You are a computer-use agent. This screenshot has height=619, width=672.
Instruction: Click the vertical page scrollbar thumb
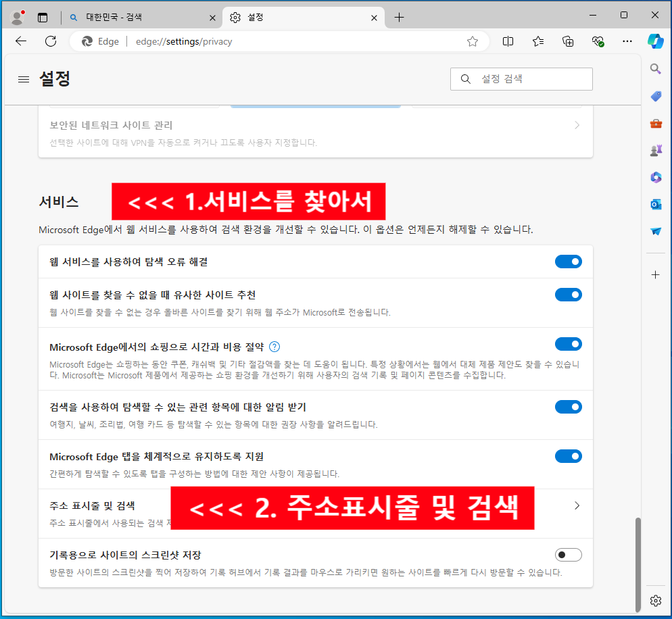coord(638,564)
